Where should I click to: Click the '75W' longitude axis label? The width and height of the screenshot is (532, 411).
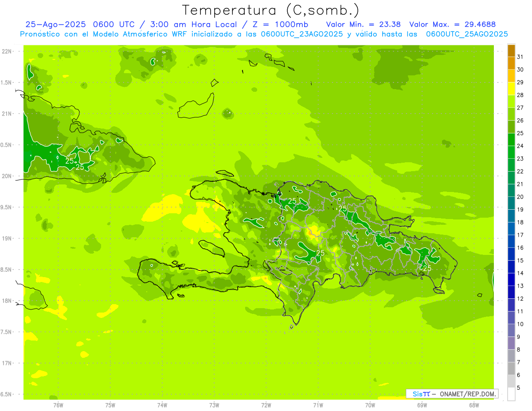[110, 405]
